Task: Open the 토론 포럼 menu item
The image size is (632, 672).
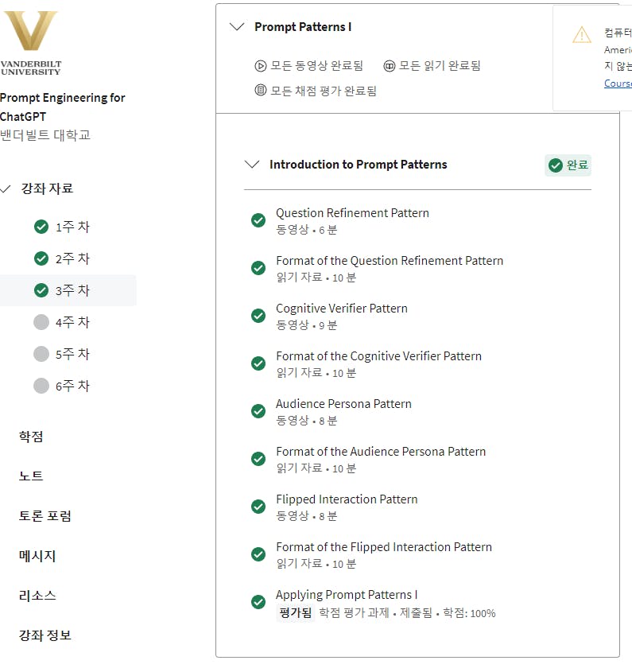Action: pos(45,516)
